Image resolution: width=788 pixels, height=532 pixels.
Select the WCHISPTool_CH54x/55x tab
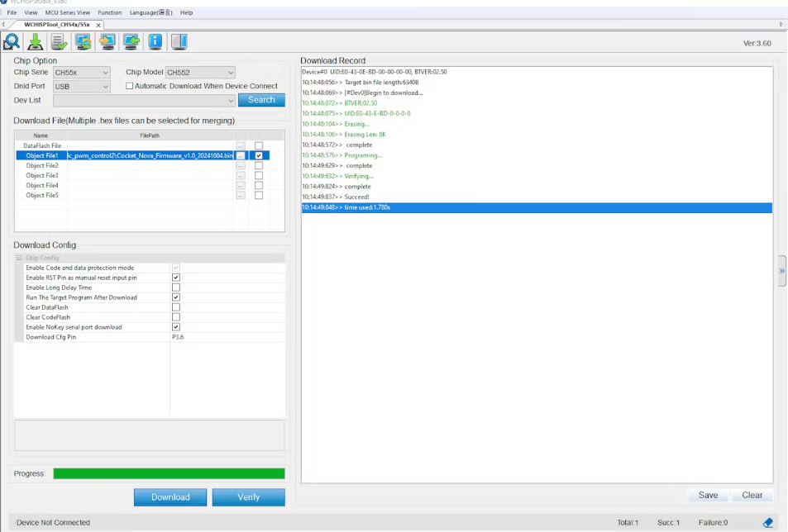coord(57,25)
